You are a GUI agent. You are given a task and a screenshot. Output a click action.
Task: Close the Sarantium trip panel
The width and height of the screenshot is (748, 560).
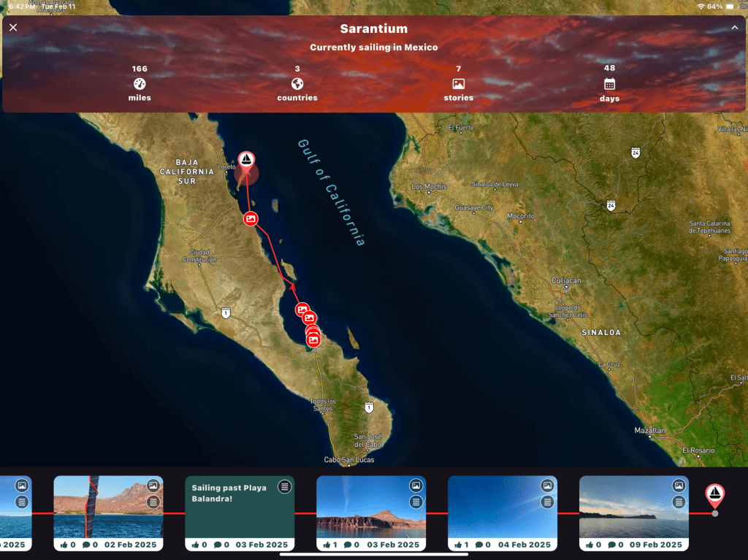click(x=13, y=28)
